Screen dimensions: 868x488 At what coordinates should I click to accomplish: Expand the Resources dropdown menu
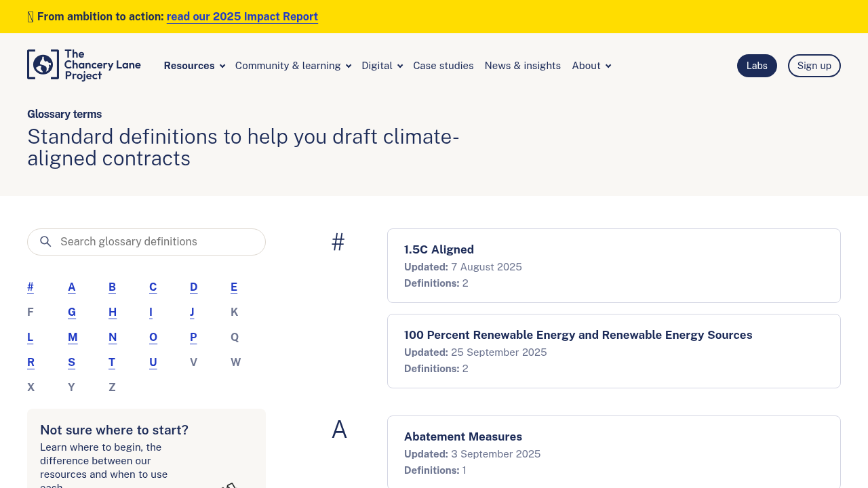point(195,66)
